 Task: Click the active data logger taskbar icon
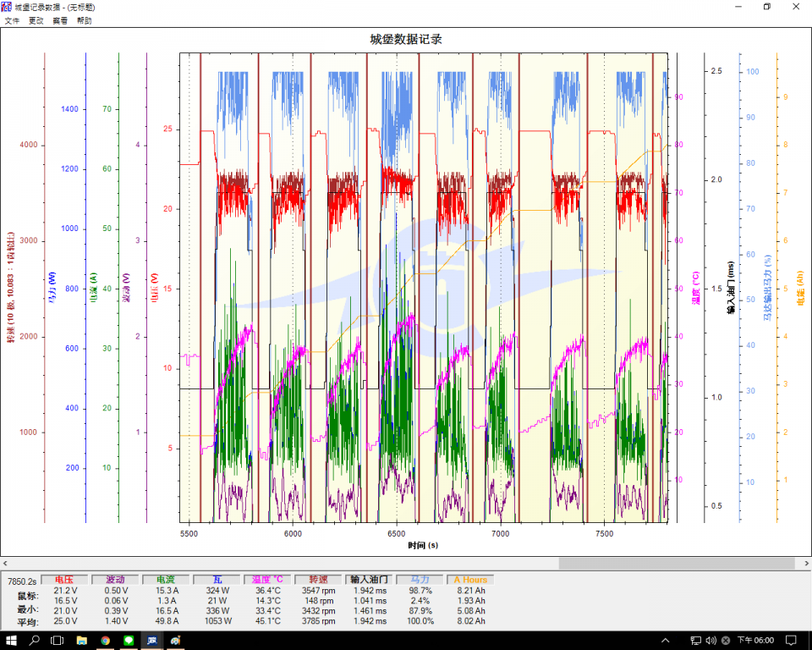(152, 640)
